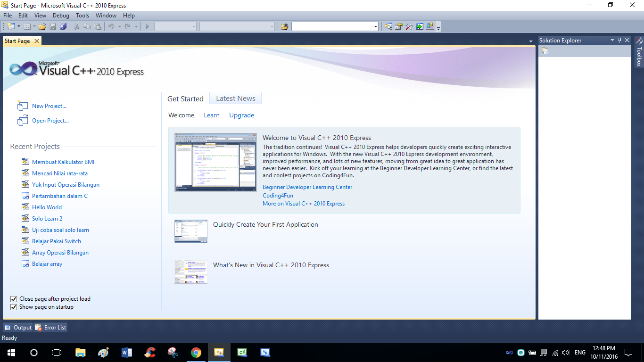Click the New Project... link
644x362 pixels.
pyautogui.click(x=49, y=106)
